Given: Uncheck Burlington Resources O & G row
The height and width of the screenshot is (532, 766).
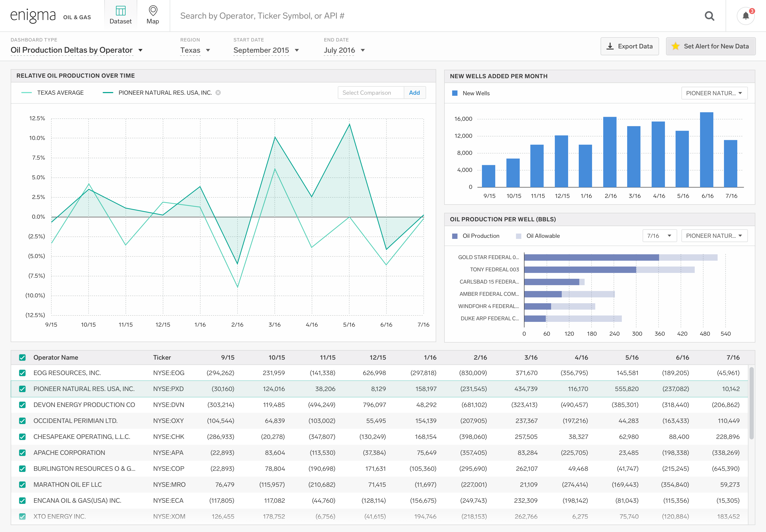Looking at the screenshot, I should click(22, 469).
